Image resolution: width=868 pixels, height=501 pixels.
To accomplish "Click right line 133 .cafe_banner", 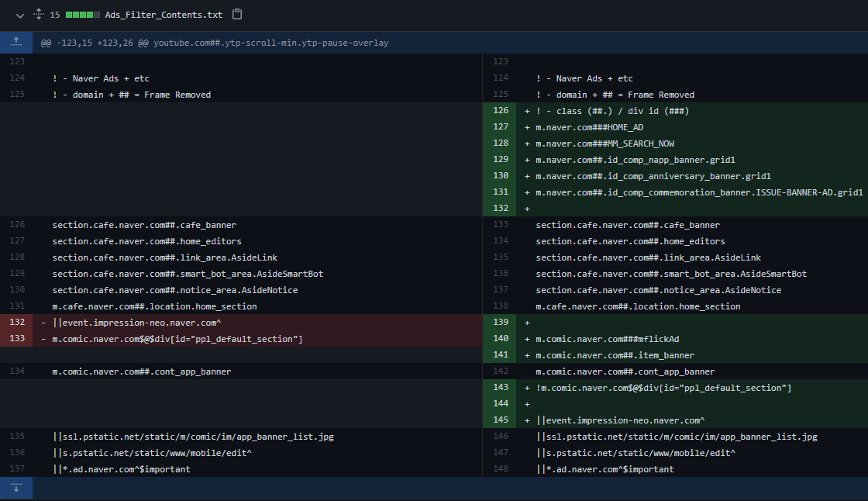I will 628,225.
